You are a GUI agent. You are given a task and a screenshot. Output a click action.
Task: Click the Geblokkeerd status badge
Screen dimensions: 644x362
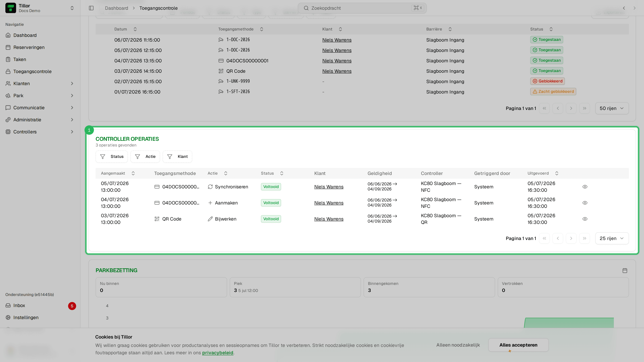548,81
